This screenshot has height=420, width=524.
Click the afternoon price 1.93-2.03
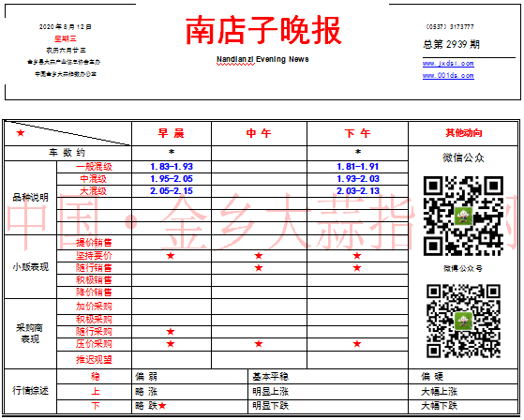click(x=358, y=179)
